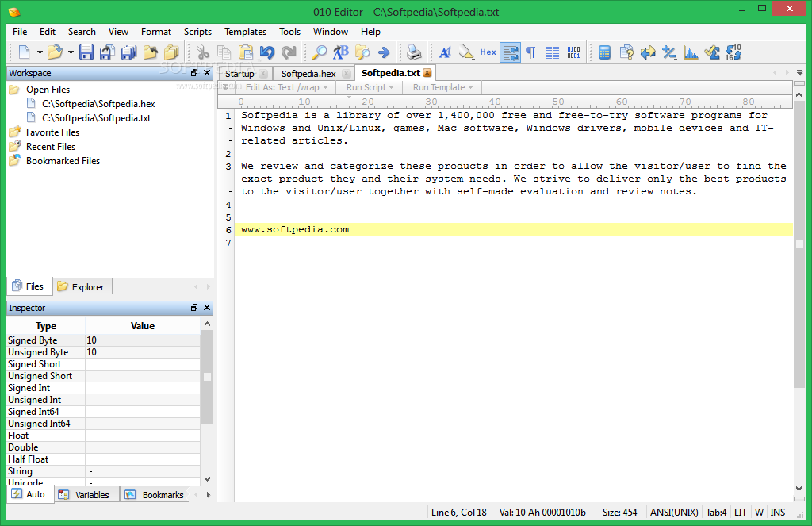The width and height of the screenshot is (812, 526).
Task: Expand the Recent Files folder
Action: [x=51, y=147]
